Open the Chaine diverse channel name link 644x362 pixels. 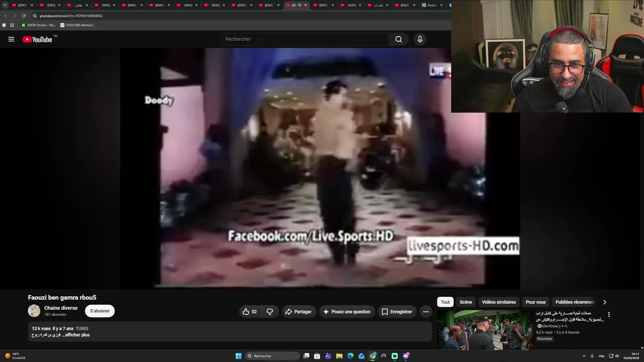pos(61,308)
